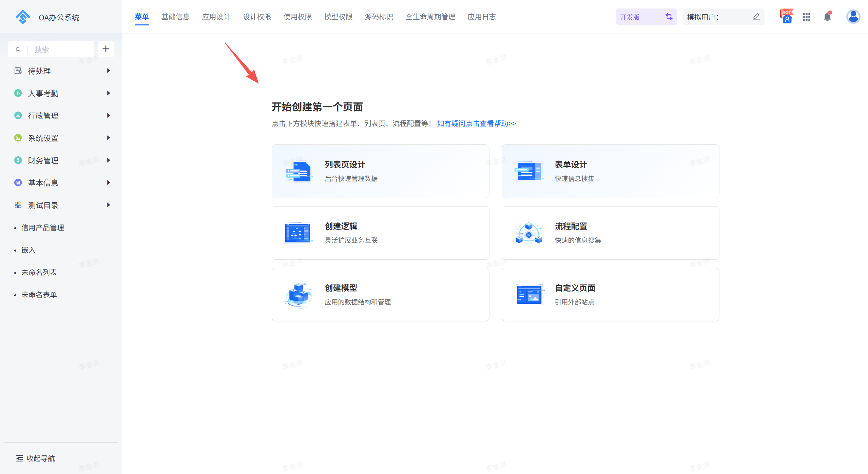Expand the 财务管理 menu arrow
The width and height of the screenshot is (868, 474).
pyautogui.click(x=109, y=160)
